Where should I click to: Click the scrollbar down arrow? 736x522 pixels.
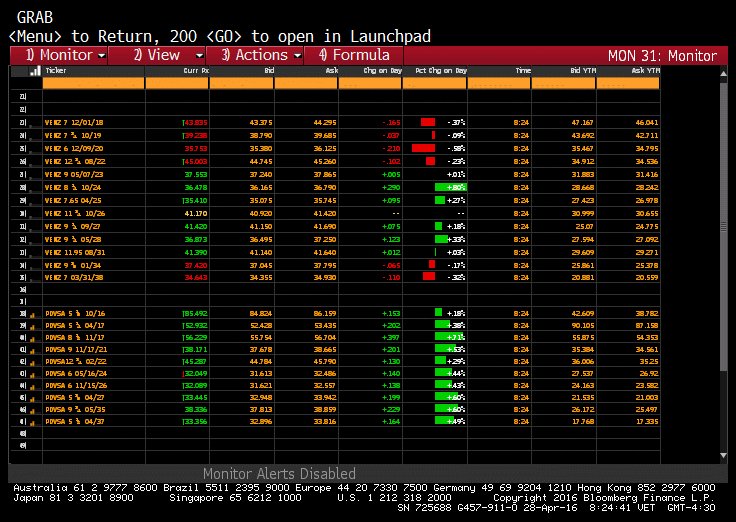(723, 455)
